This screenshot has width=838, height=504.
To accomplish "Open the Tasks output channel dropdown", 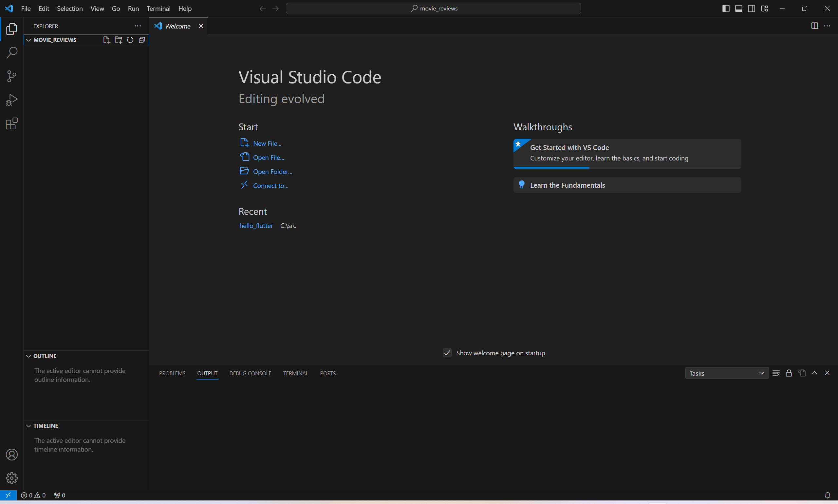I will [x=727, y=373].
